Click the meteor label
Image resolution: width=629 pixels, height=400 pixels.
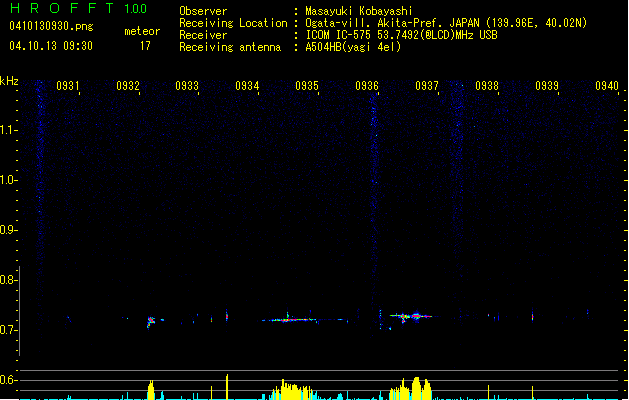coord(142,31)
